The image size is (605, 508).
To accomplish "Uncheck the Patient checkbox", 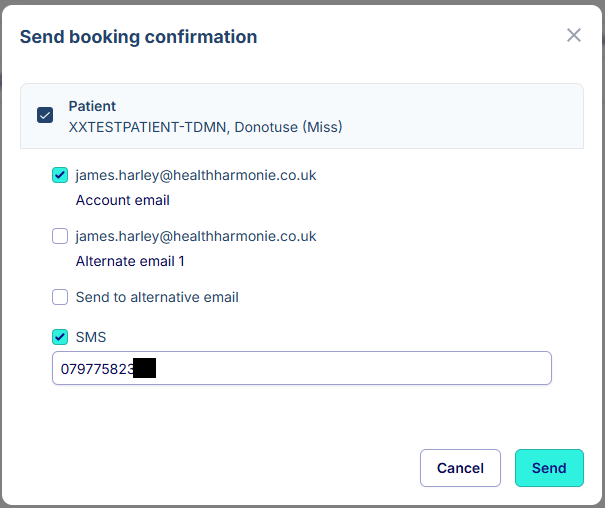I will click(x=45, y=115).
